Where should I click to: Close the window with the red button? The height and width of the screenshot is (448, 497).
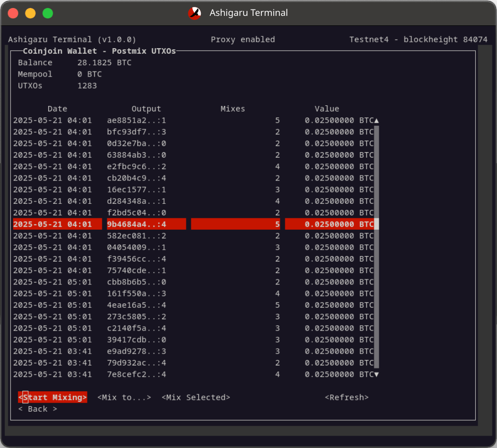tap(13, 13)
